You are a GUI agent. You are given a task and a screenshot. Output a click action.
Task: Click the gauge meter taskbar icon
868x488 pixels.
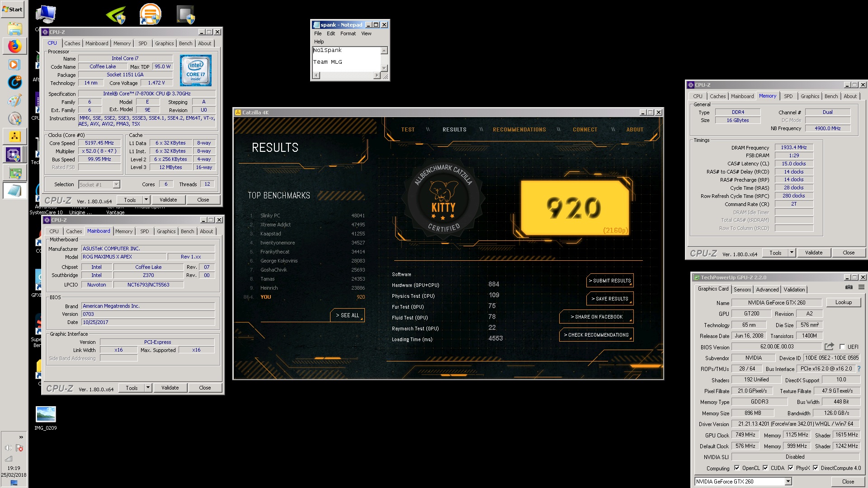pyautogui.click(x=14, y=118)
